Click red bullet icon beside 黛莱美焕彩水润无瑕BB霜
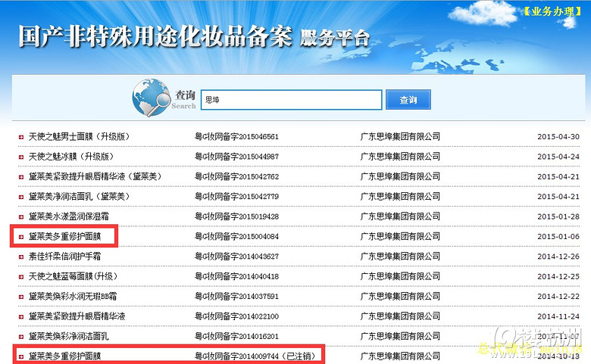 coord(21,297)
